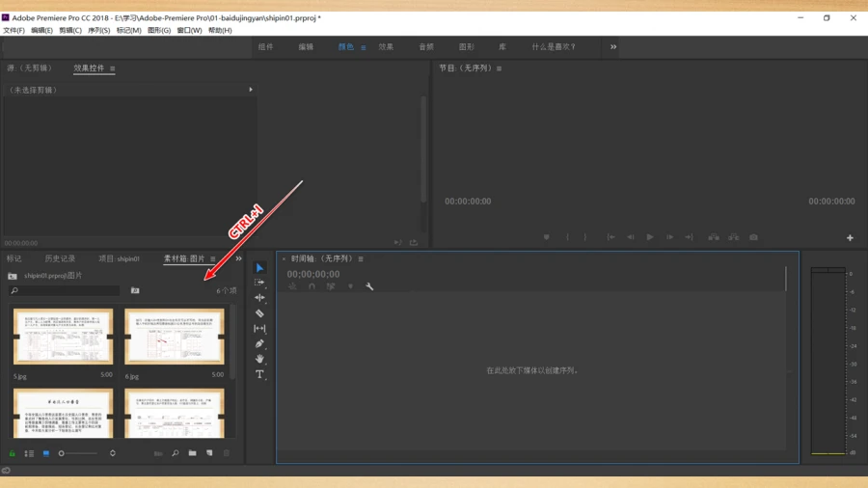Create a new bin folder
Viewport: 868px width, 488px height.
pyautogui.click(x=192, y=453)
